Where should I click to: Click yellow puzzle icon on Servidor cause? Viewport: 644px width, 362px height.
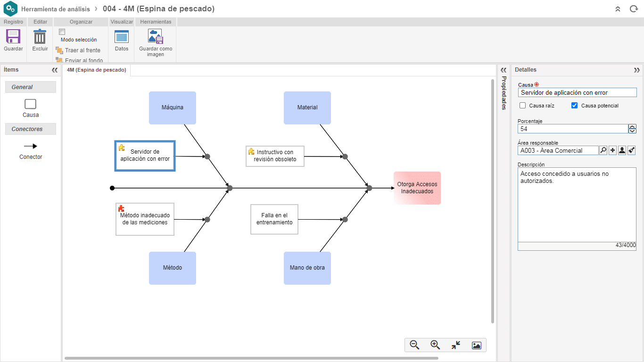click(x=122, y=148)
